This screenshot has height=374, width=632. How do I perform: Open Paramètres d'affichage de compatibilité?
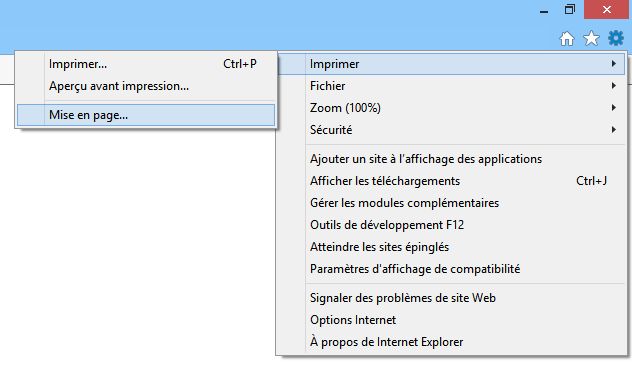click(451, 269)
